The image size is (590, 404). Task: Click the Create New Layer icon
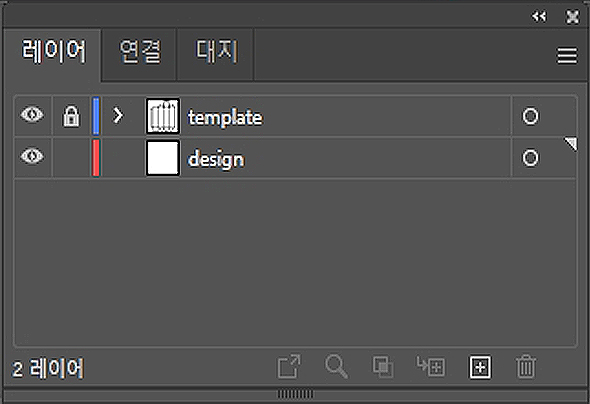(x=480, y=367)
